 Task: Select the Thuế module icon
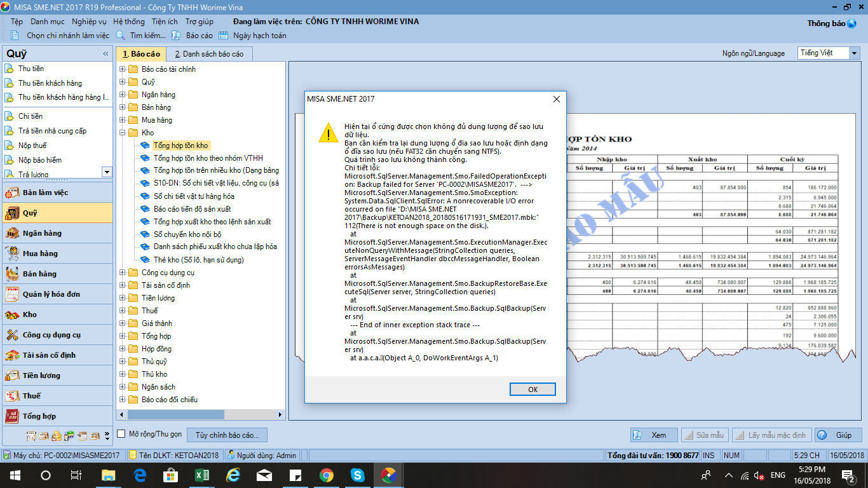[x=12, y=396]
